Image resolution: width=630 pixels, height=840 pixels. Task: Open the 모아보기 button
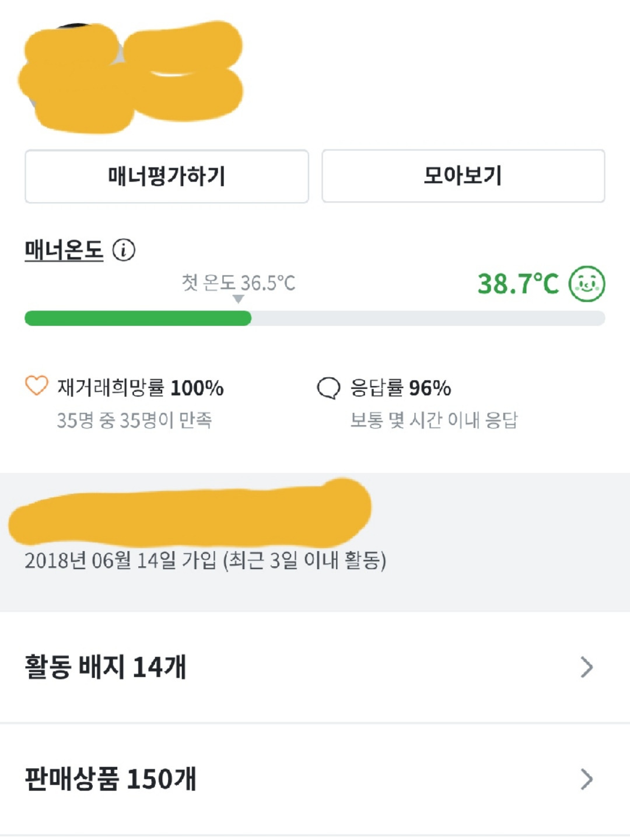click(463, 176)
